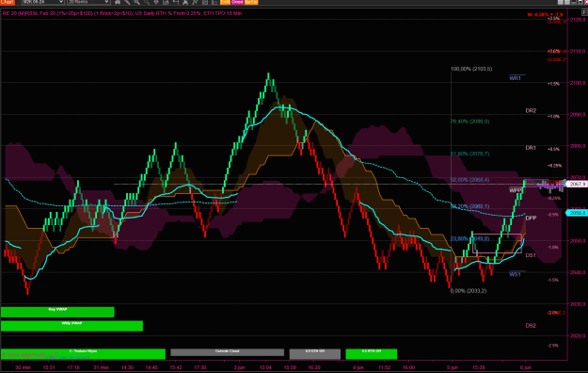
Task: Click the WS1 pivot label
Action: [515, 274]
